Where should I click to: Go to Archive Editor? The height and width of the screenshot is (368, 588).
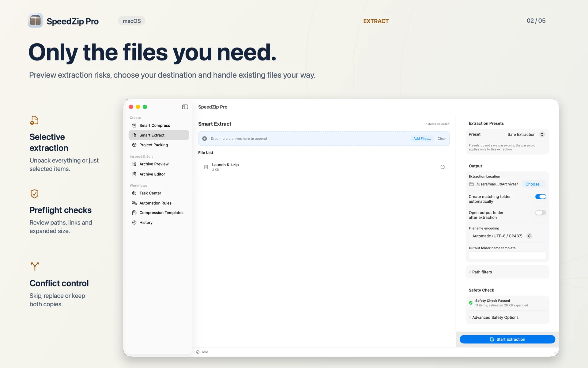(x=159, y=174)
